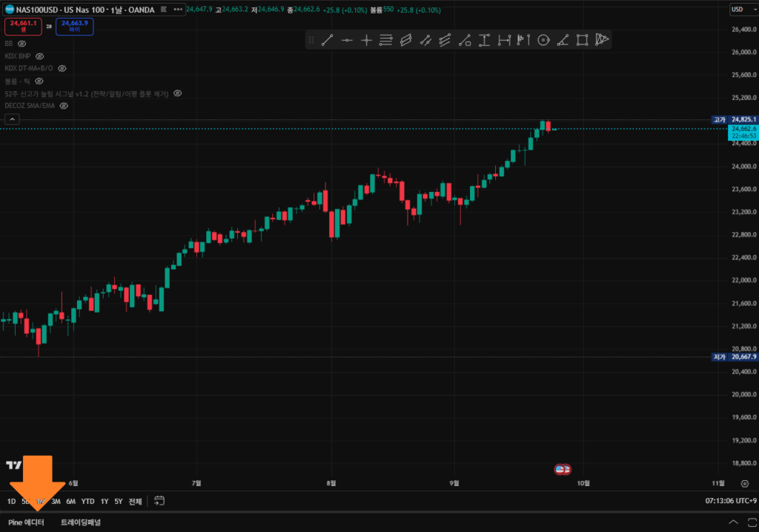Open the 트레이딩패널 tab
This screenshot has width=759, height=532.
pyautogui.click(x=81, y=522)
